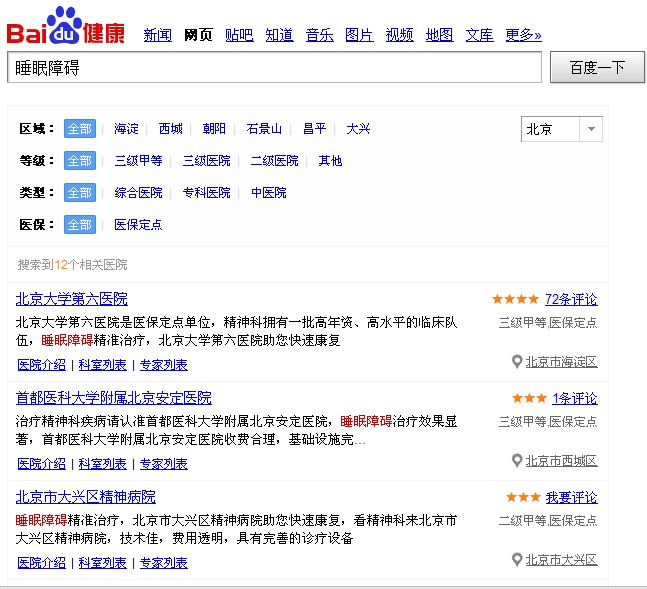The image size is (647, 589).
Task: Open 医院介绍 for 北京大学第六医院
Action: pyautogui.click(x=41, y=365)
